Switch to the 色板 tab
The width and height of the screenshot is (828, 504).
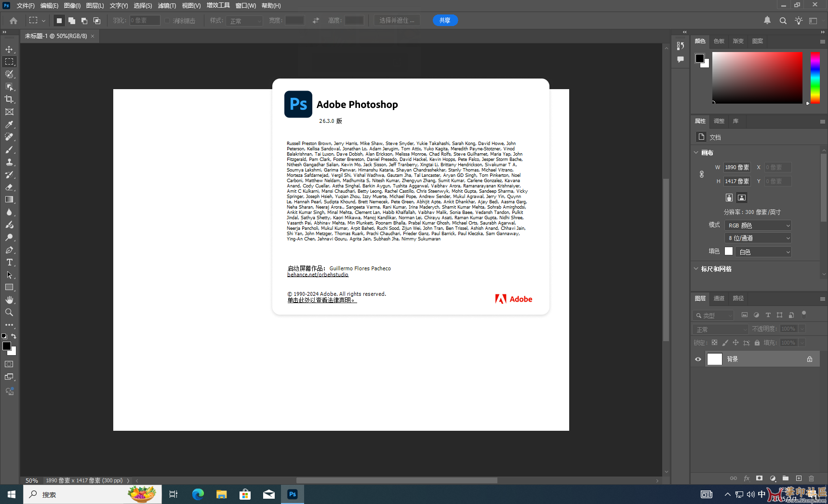click(719, 41)
